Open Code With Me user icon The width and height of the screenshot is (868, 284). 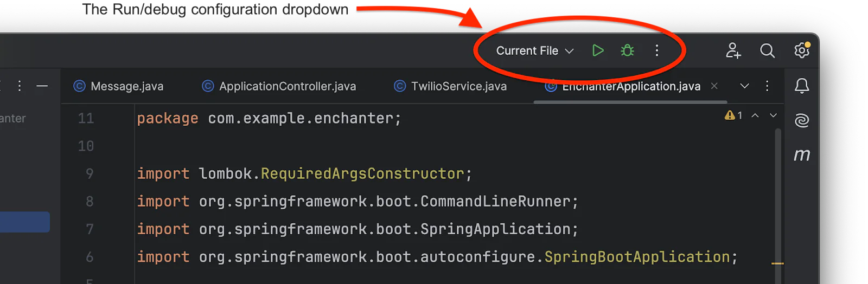click(733, 50)
